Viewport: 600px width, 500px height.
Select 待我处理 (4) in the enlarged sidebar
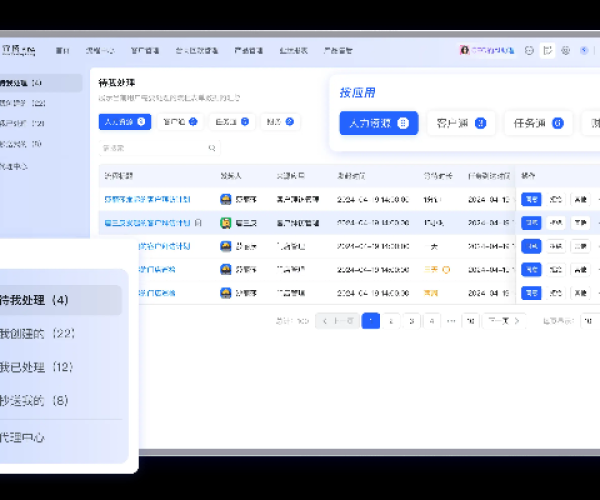(59, 300)
